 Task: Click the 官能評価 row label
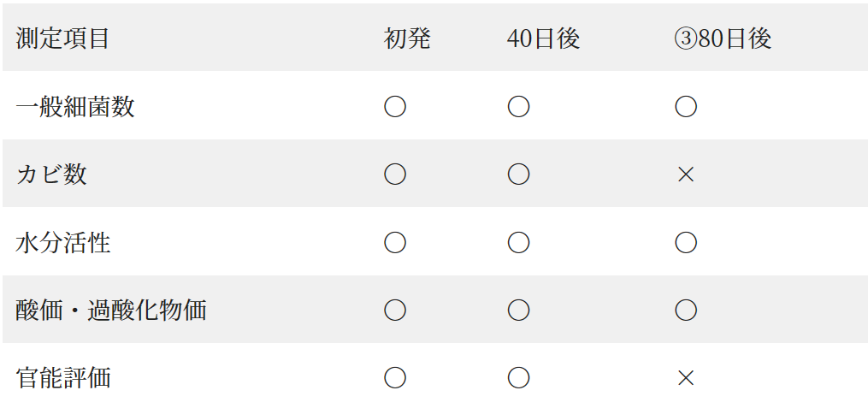(x=63, y=378)
